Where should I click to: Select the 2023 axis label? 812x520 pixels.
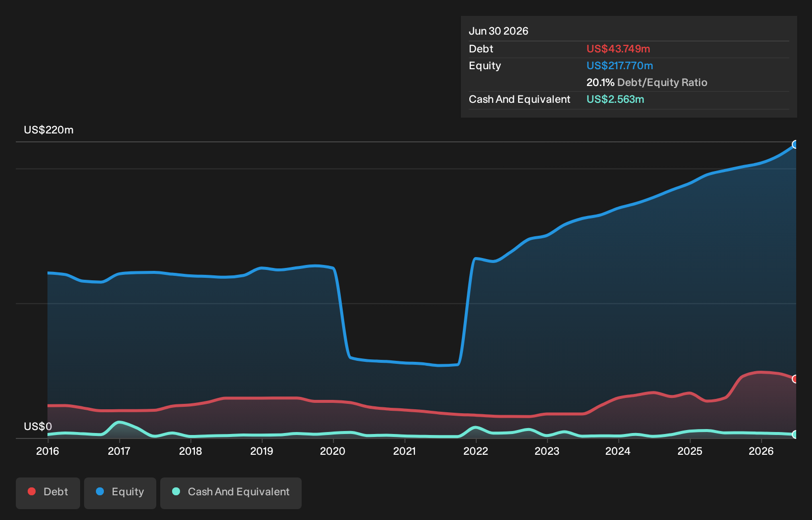[x=547, y=451]
